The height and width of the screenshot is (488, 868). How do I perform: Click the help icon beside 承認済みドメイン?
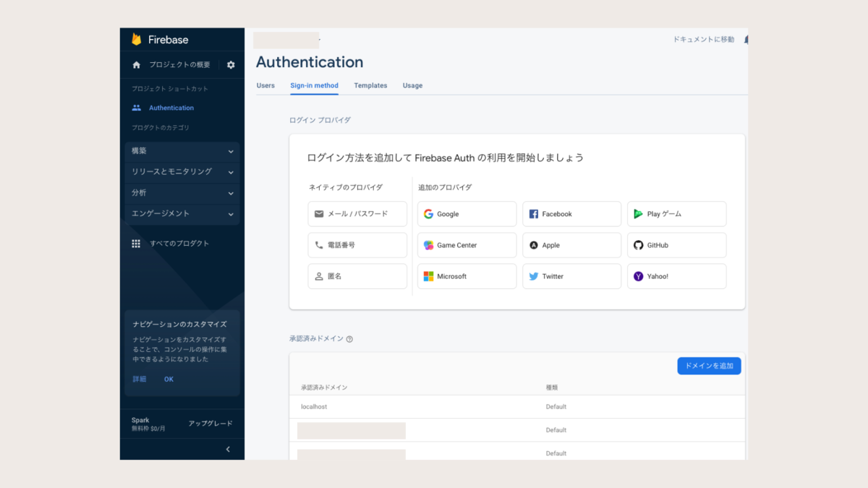point(349,339)
